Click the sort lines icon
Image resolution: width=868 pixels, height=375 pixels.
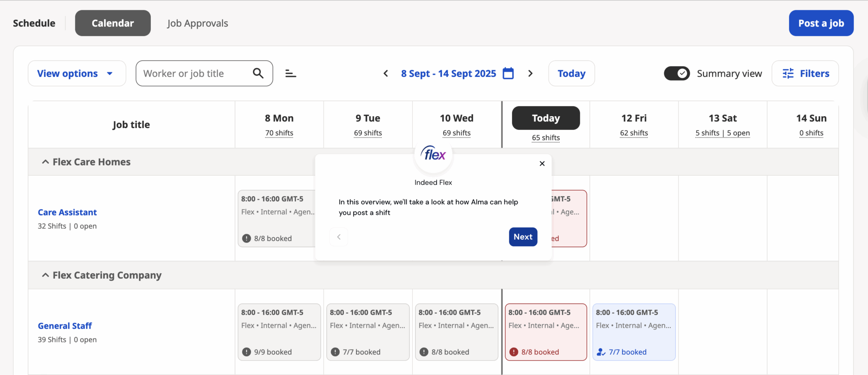[x=291, y=74]
